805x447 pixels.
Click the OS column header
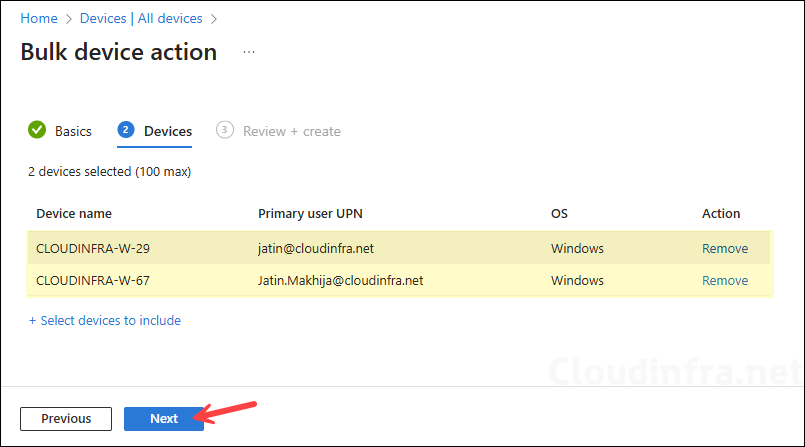click(559, 213)
